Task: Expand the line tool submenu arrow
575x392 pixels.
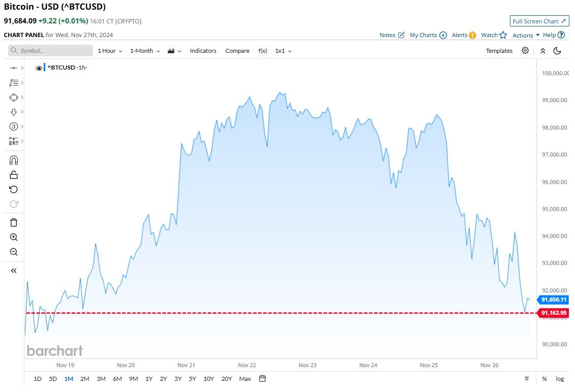Action: click(22, 68)
